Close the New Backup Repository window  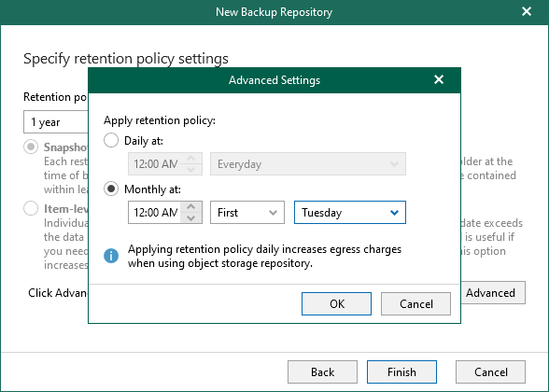[527, 11]
